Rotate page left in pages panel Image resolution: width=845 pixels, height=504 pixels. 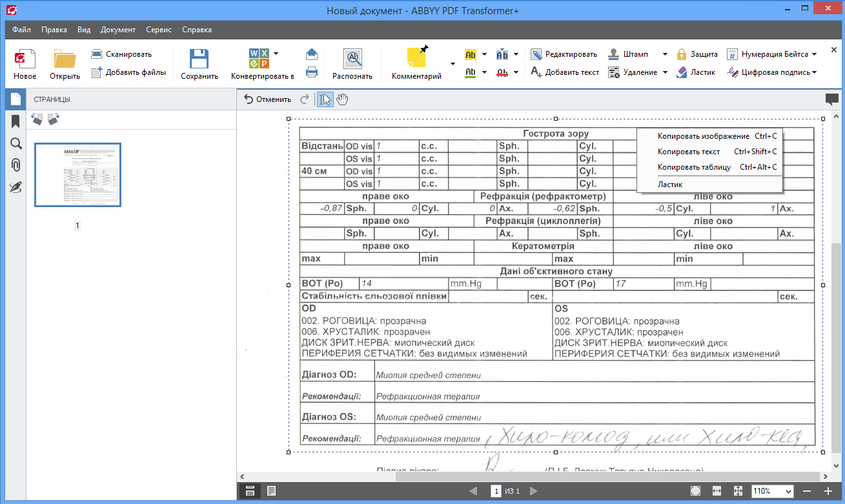37,119
